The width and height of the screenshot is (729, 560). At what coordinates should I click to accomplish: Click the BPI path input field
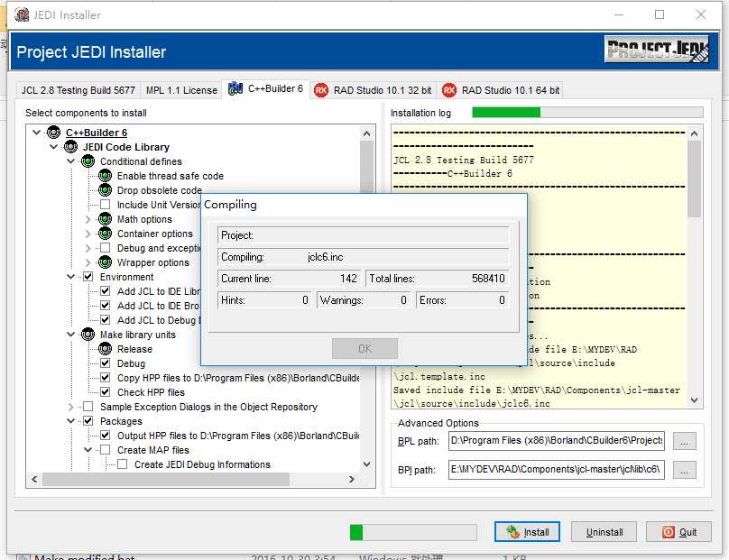(556, 470)
